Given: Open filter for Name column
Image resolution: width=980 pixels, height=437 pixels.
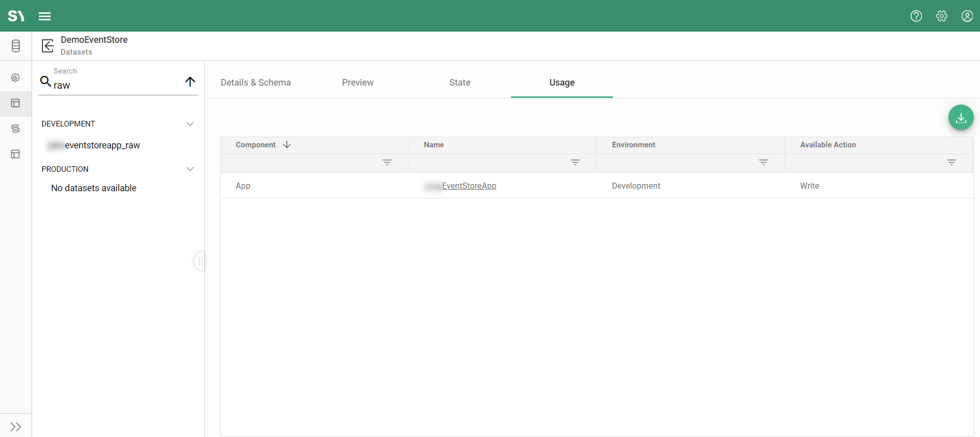Looking at the screenshot, I should [575, 163].
